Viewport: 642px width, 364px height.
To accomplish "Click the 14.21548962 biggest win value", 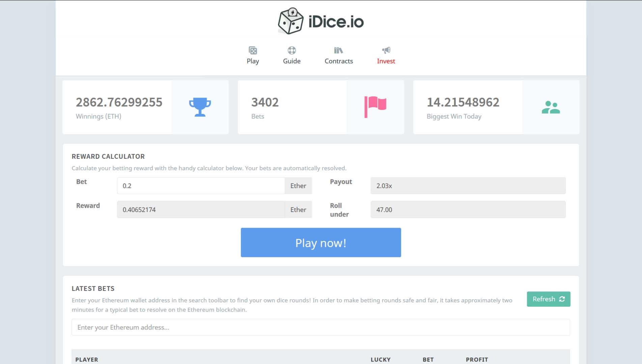I will point(463,102).
